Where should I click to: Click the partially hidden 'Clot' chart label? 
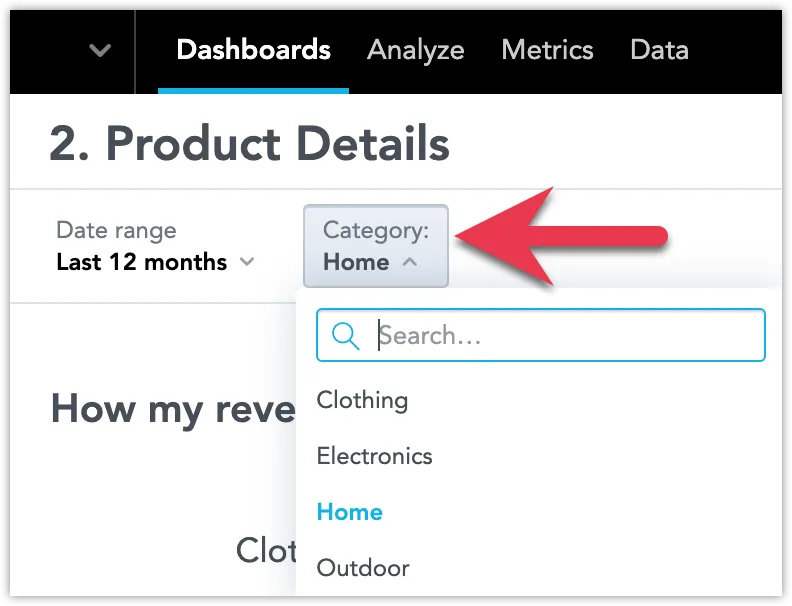[266, 549]
